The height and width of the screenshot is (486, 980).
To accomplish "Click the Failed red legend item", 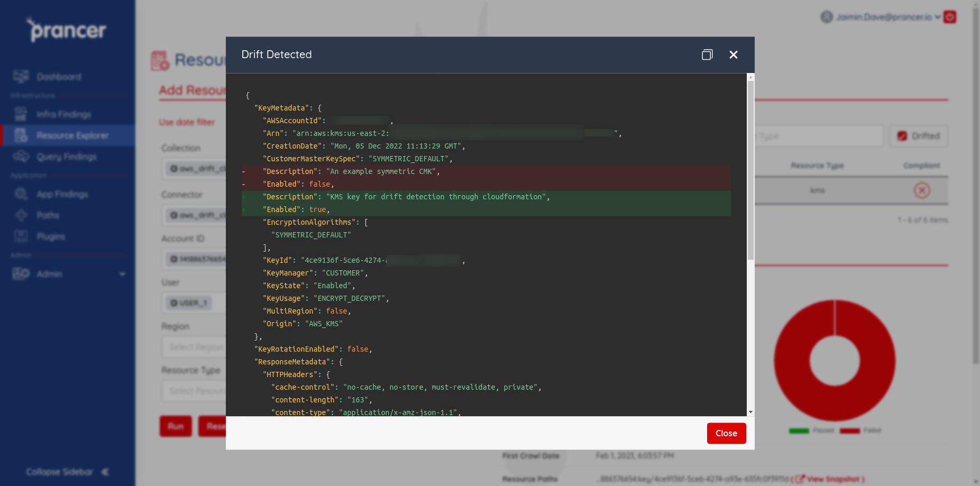I will (860, 430).
